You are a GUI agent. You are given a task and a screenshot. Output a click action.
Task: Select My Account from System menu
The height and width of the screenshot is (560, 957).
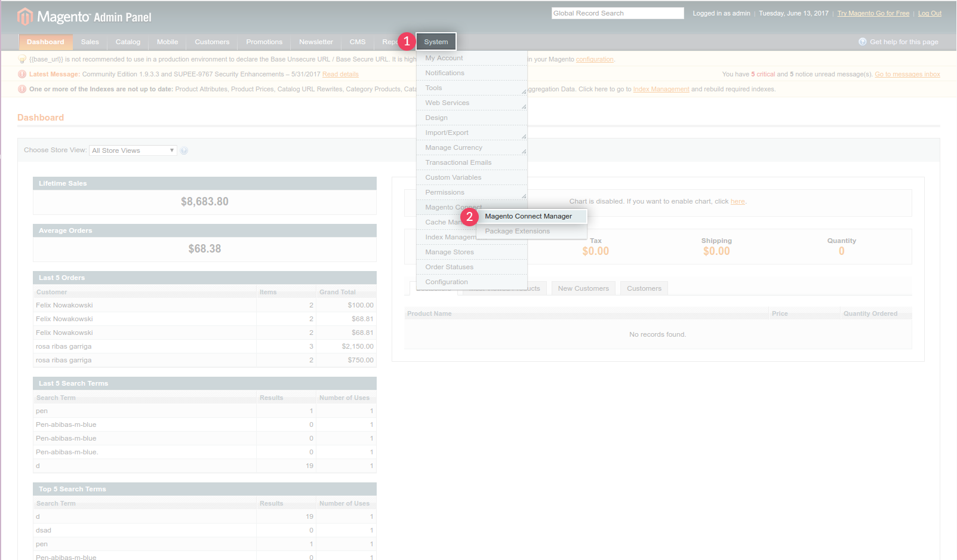[472, 58]
